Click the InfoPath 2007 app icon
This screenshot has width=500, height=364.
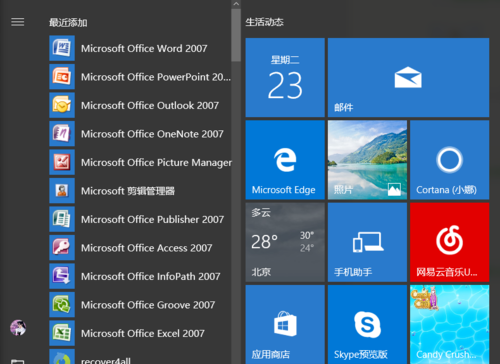pos(62,276)
